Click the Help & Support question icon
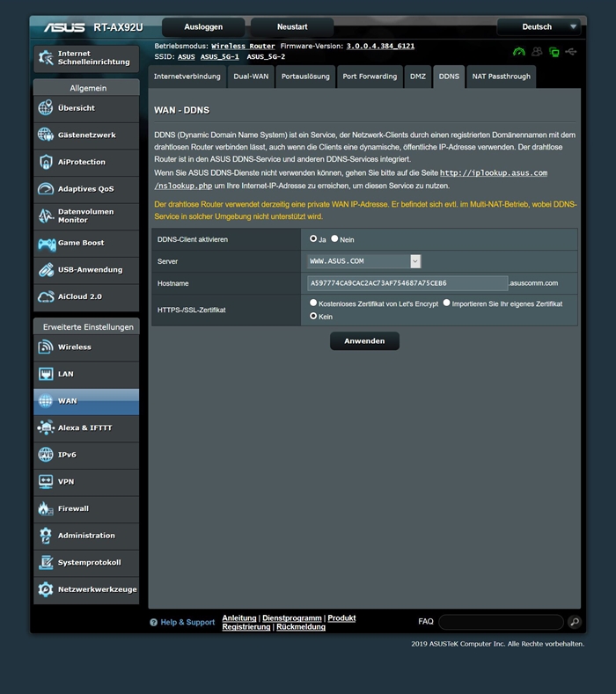The width and height of the screenshot is (616, 694). (154, 622)
